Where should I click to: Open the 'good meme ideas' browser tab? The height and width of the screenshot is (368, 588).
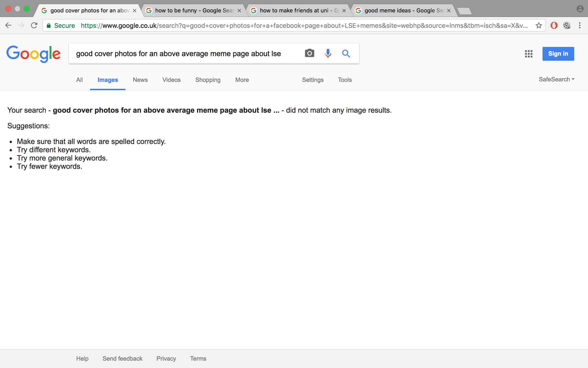pos(403,11)
